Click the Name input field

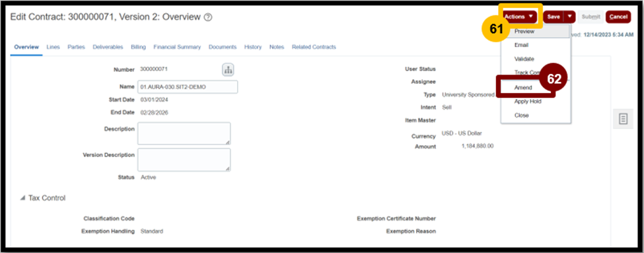(188, 87)
